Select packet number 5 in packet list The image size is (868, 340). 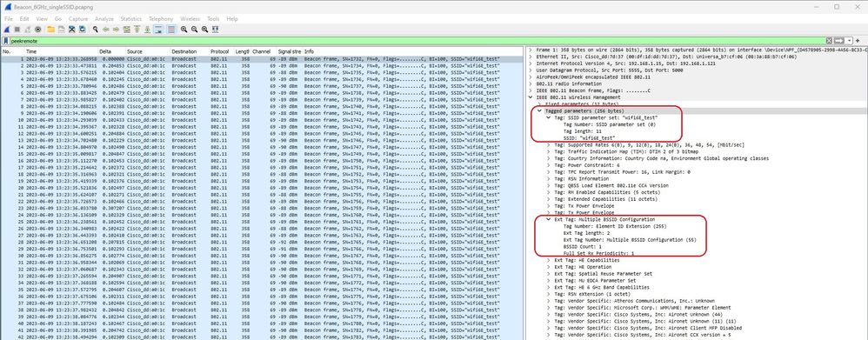[x=261, y=86]
